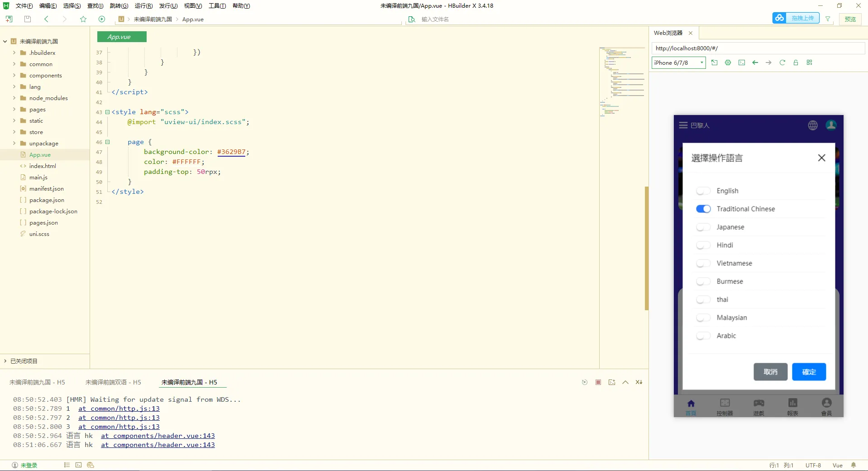Open the 工具(T) menu
868x471 pixels.
217,6
